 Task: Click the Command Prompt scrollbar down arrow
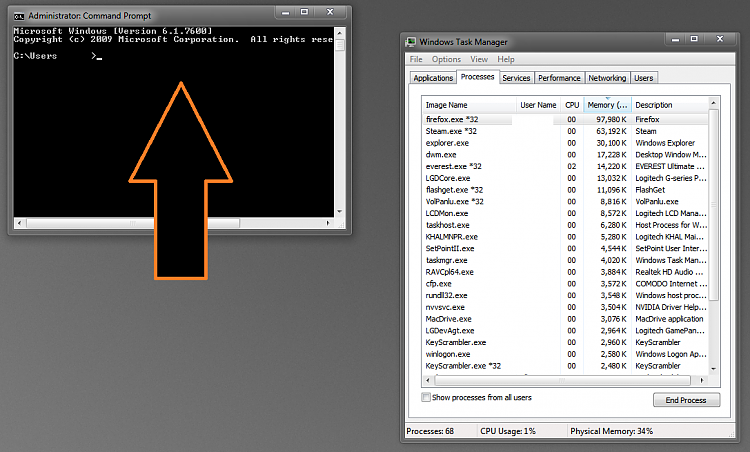[340, 211]
